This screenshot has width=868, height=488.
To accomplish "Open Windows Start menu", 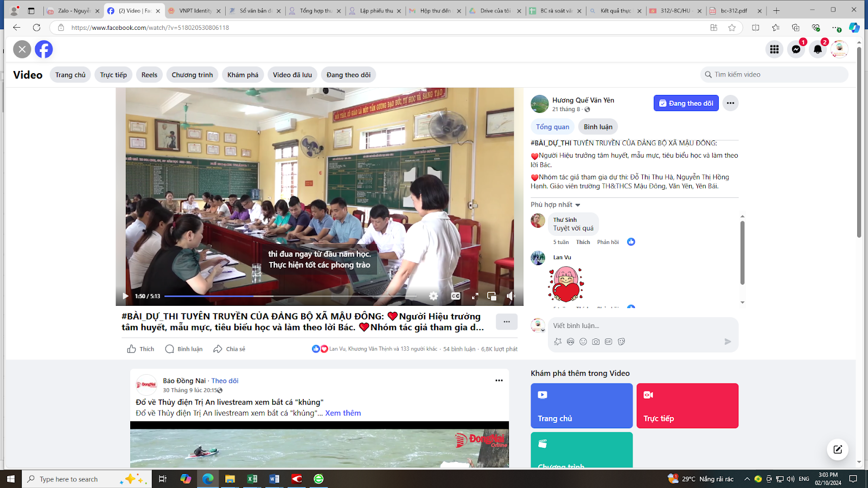I will click(x=11, y=479).
